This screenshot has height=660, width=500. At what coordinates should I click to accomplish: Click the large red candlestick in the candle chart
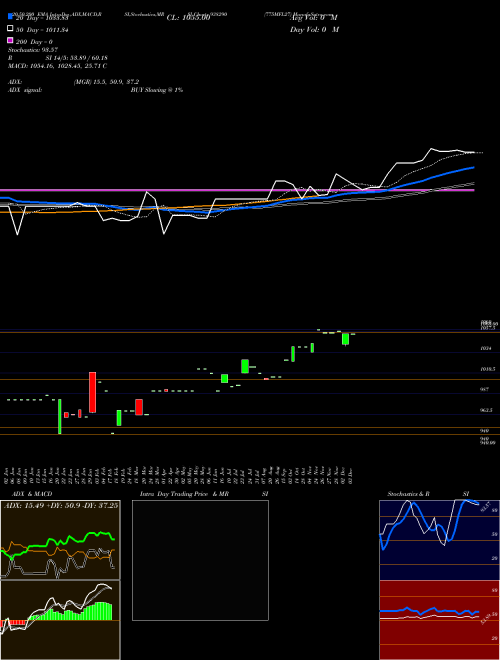click(x=92, y=392)
